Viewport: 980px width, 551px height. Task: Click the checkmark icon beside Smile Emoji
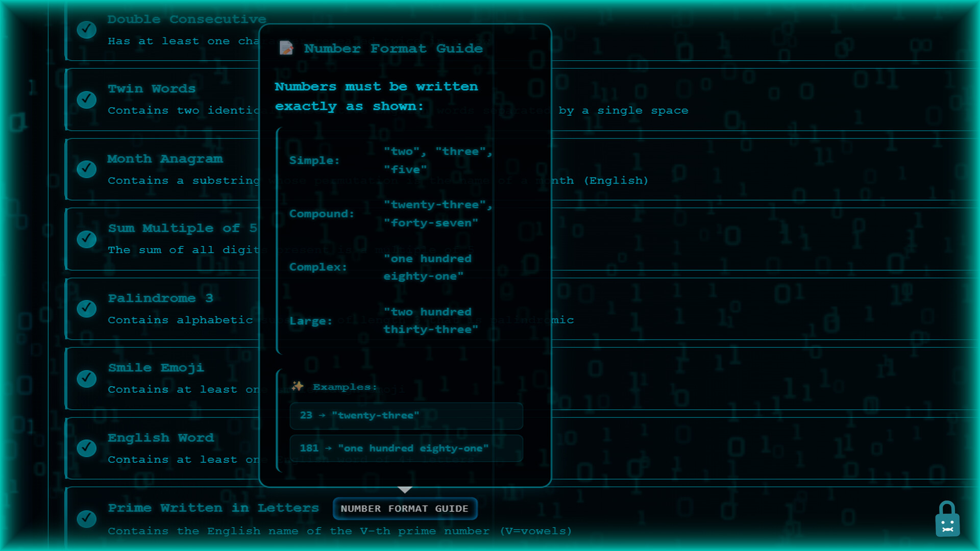pyautogui.click(x=86, y=379)
